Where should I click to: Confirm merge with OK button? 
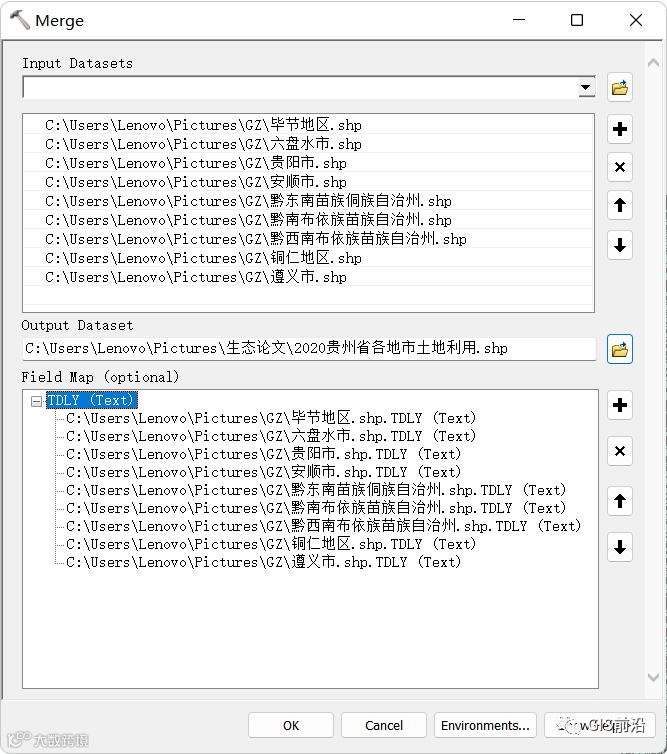pos(291,725)
